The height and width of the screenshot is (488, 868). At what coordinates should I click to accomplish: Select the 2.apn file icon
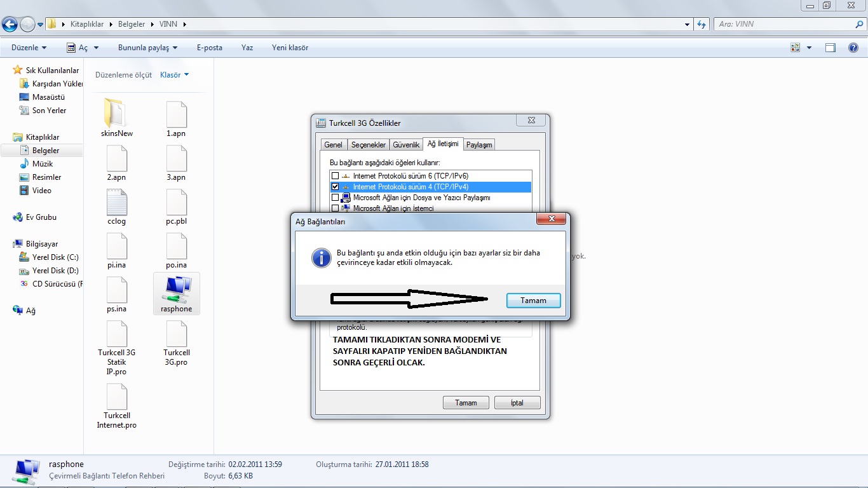click(x=117, y=158)
